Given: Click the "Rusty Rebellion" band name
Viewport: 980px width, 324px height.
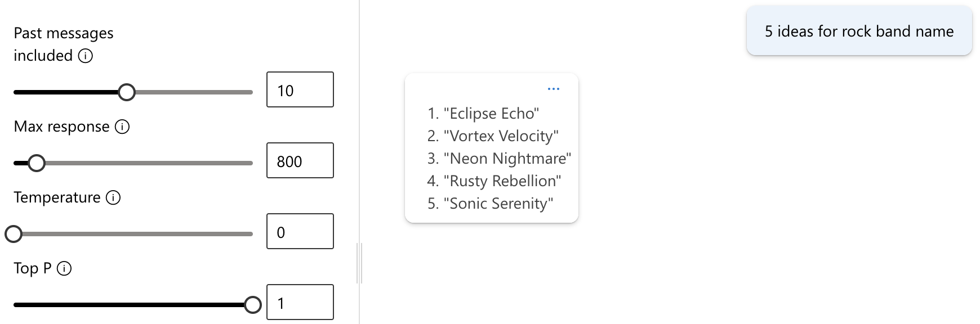Looking at the screenshot, I should click(502, 181).
